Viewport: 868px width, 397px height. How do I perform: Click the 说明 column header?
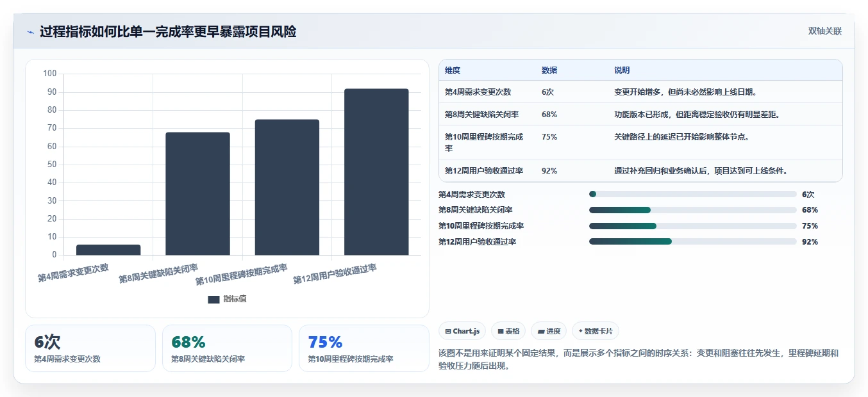[x=622, y=70]
